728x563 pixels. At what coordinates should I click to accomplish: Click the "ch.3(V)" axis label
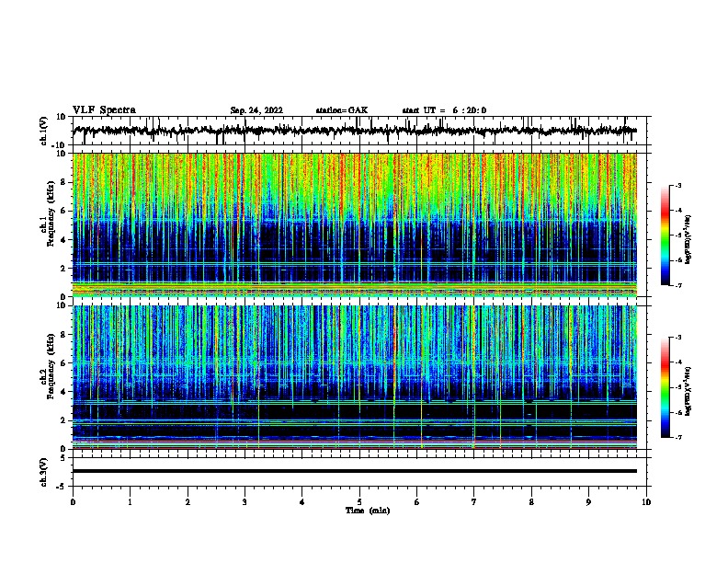click(44, 472)
